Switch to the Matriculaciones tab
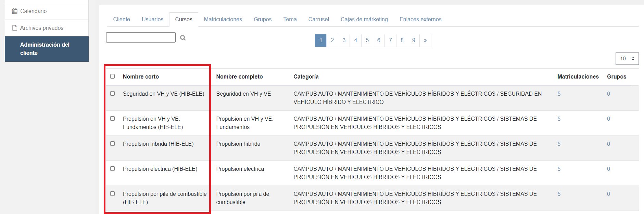Screen dimensions: 644x214 pyautogui.click(x=223, y=20)
